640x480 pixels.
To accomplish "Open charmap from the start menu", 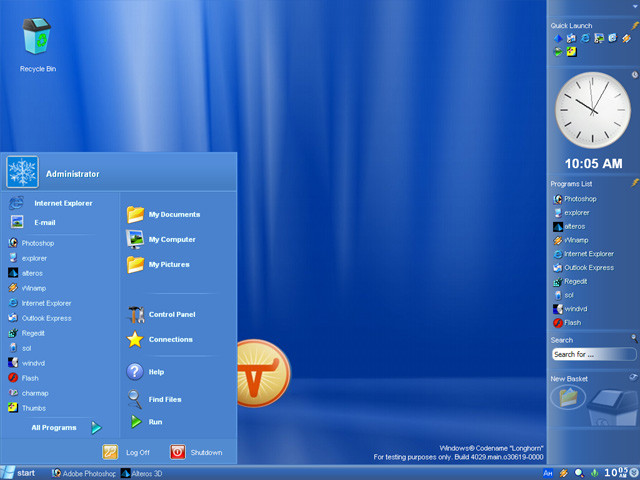I will [x=28, y=393].
